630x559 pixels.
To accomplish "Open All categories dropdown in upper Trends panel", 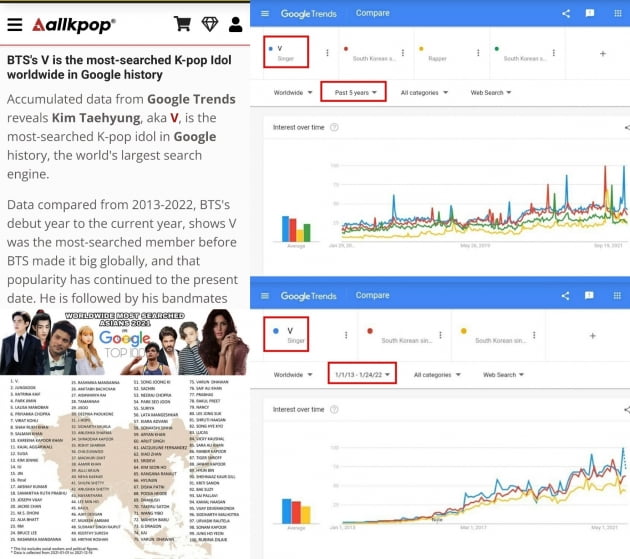I will (x=424, y=92).
